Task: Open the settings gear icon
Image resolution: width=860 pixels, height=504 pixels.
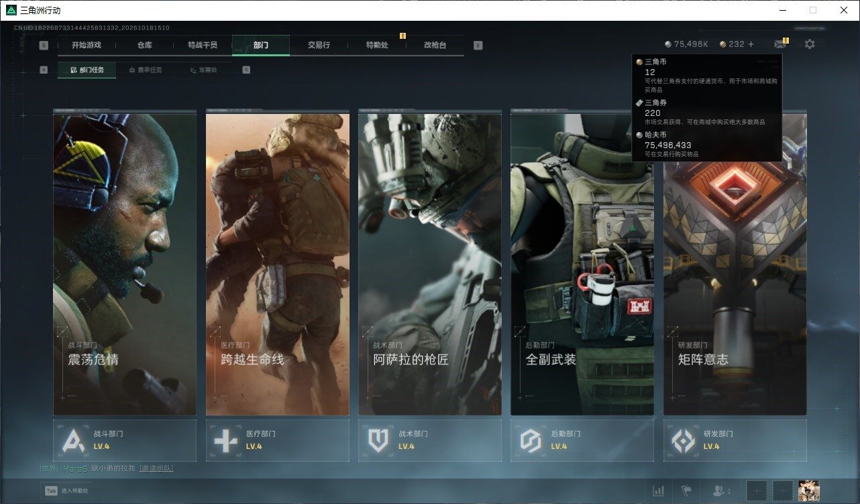Action: click(810, 44)
